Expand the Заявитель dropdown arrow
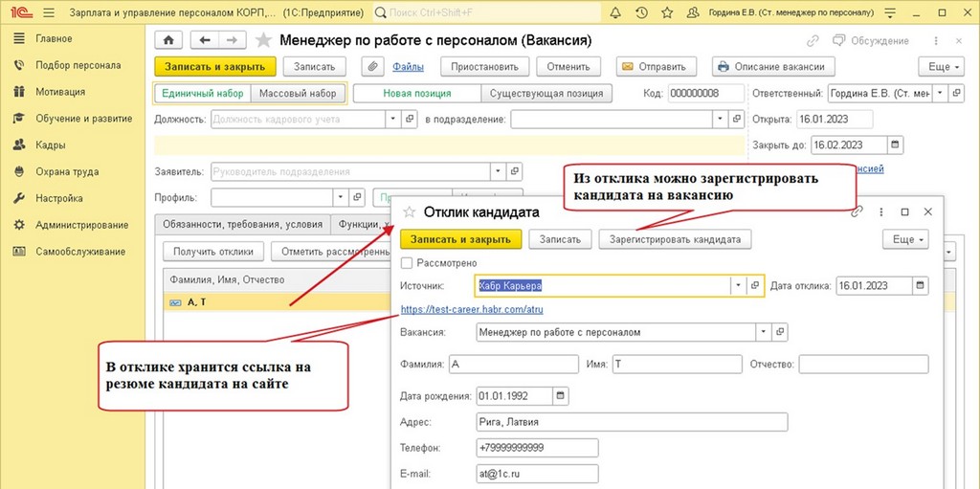Viewport: 980px width, 489px height. [498, 171]
